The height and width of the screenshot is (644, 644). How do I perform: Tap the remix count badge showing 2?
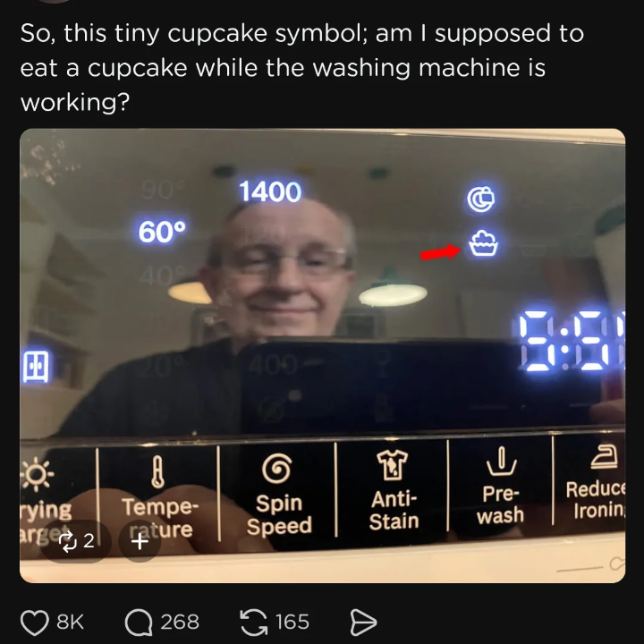click(77, 540)
